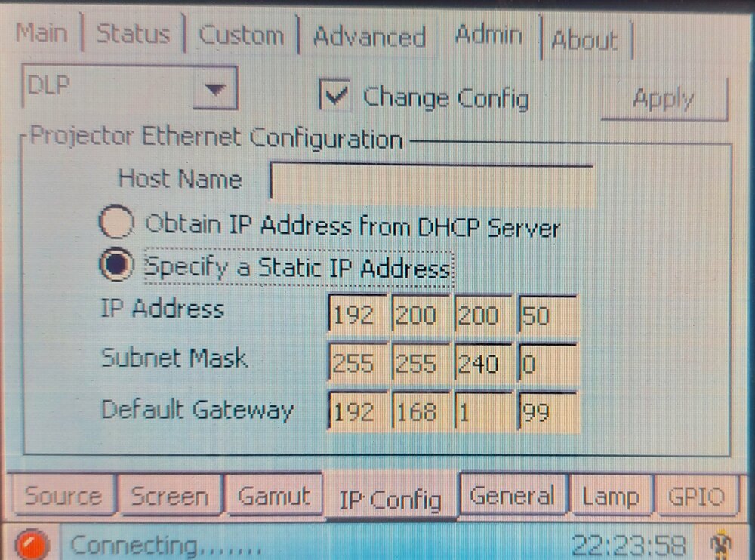Go to the Lamp settings tab

tap(611, 496)
